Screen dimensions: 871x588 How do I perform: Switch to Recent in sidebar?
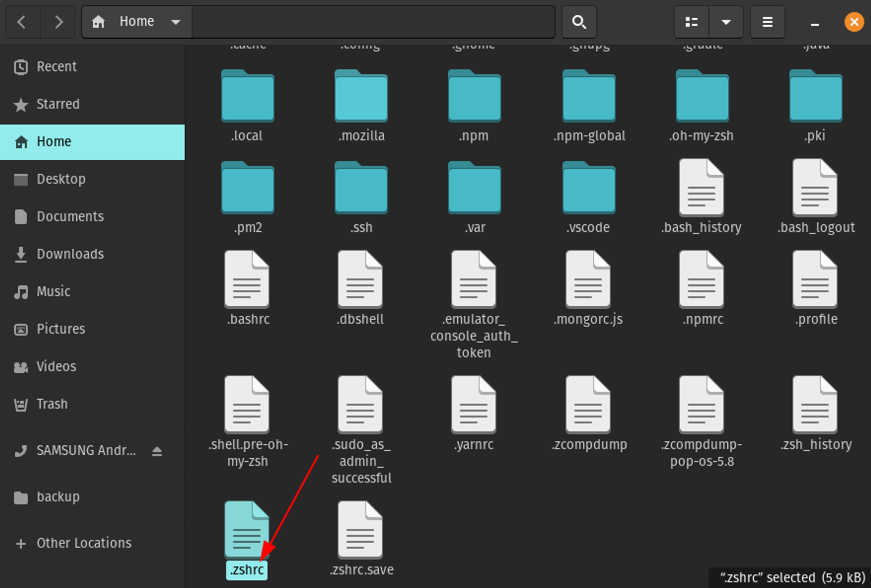57,67
